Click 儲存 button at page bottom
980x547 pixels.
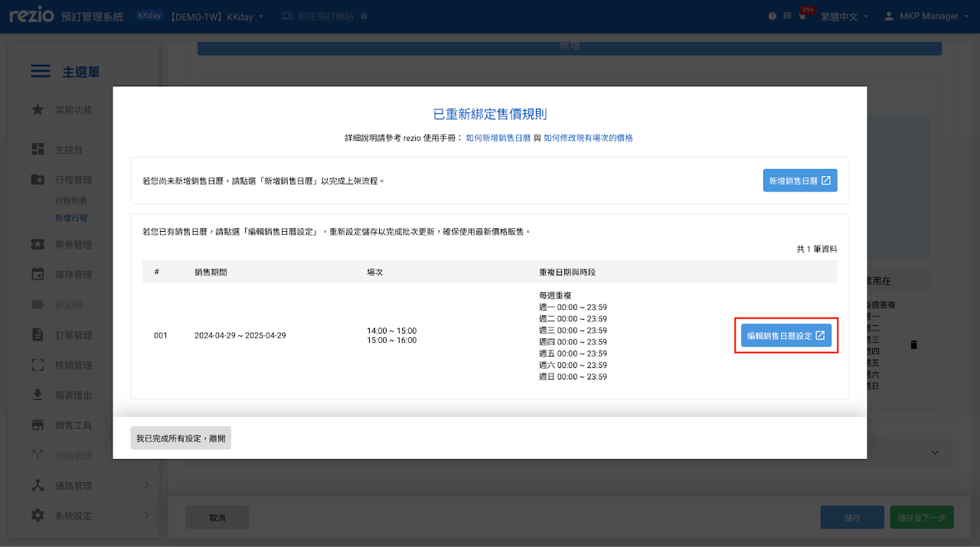[x=852, y=518]
